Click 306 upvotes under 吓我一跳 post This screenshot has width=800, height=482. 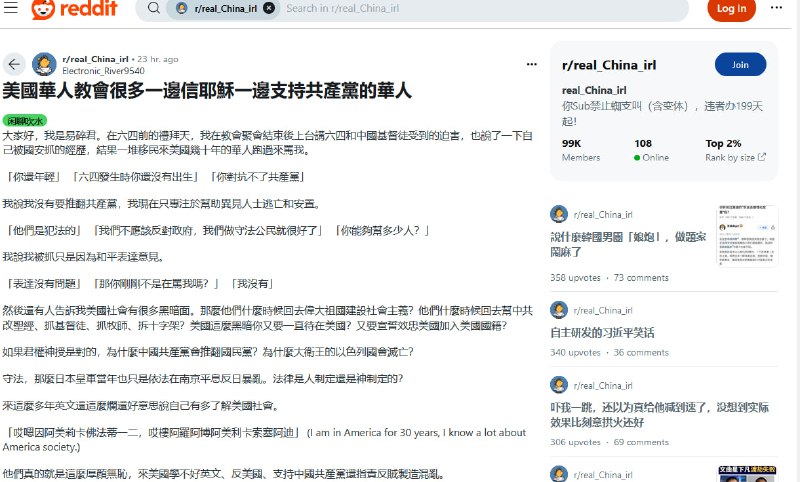click(x=575, y=442)
